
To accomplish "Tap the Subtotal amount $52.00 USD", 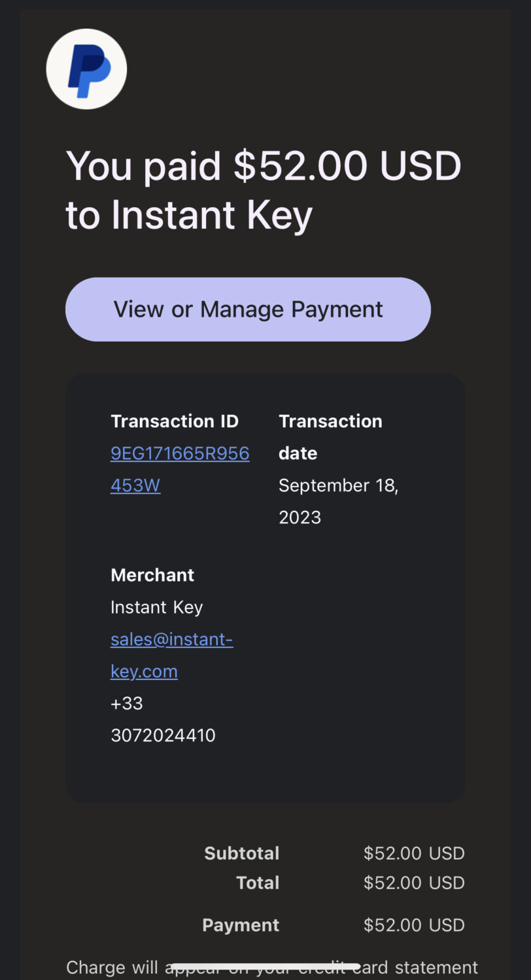I will pos(413,853).
